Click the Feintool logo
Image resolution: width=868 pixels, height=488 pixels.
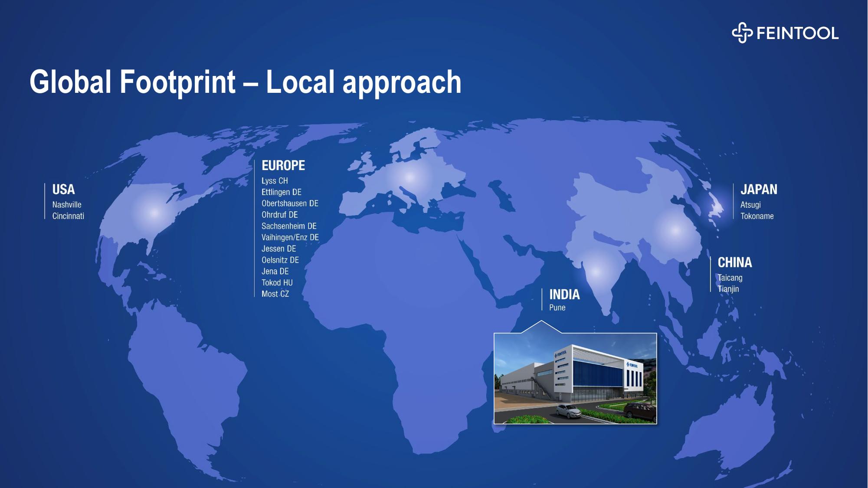785,33
